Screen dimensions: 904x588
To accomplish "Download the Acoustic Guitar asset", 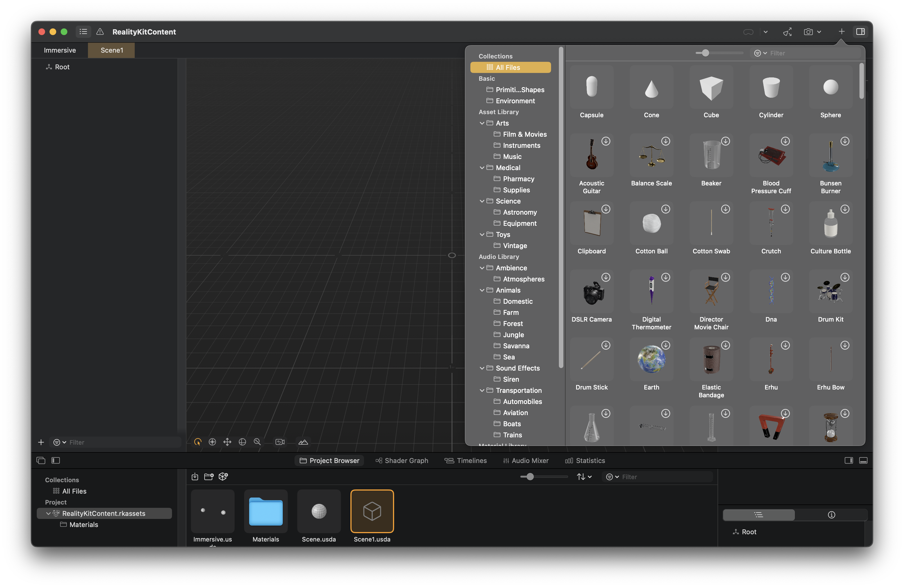I will pos(606,141).
